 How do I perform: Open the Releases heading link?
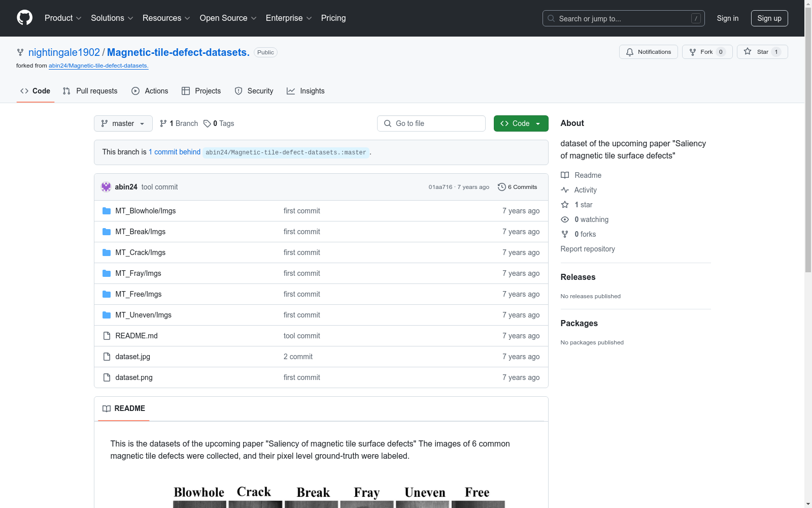coord(578,277)
